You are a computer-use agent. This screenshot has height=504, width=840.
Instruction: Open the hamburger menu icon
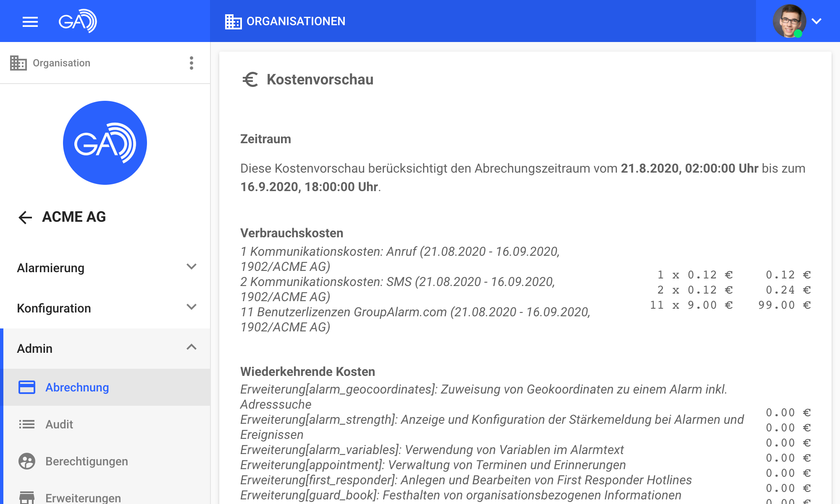[30, 21]
